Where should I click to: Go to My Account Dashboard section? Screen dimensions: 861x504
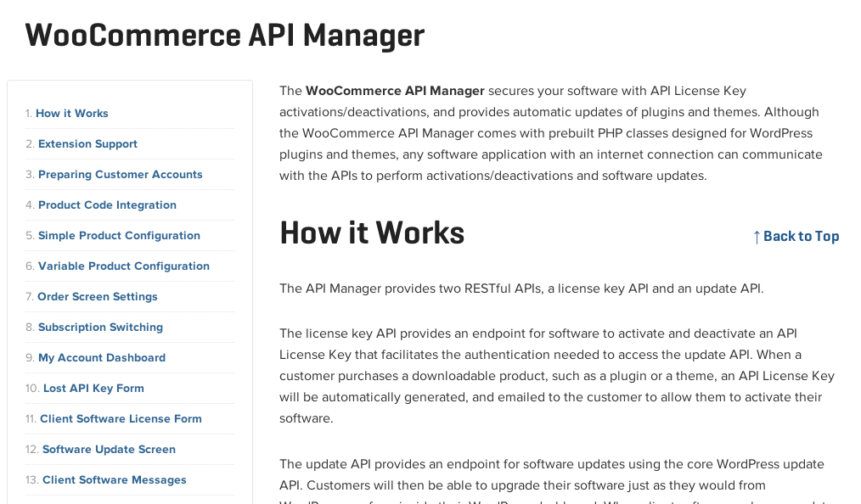[102, 358]
